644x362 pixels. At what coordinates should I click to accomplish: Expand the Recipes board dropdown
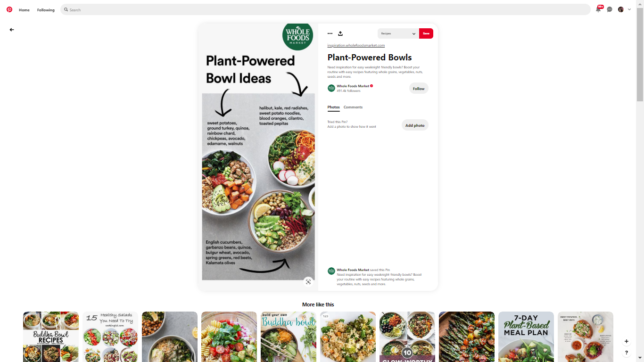click(398, 33)
